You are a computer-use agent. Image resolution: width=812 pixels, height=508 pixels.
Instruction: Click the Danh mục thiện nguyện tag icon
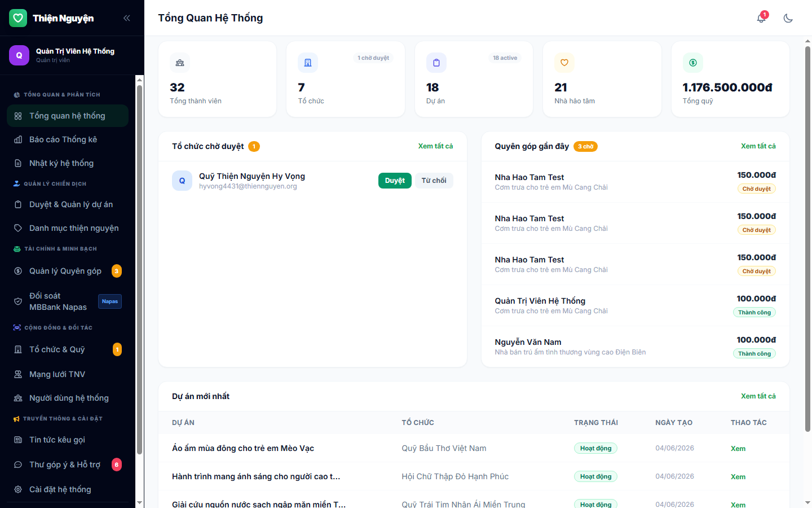coord(18,228)
